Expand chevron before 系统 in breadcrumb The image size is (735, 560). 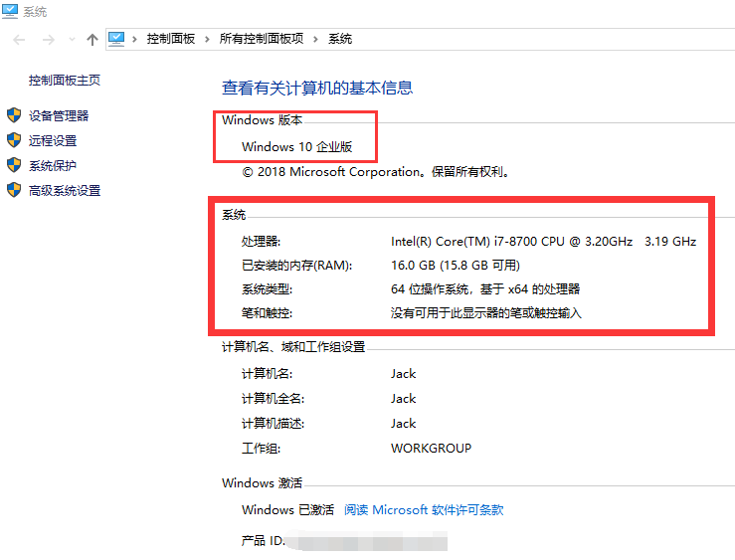click(x=315, y=40)
